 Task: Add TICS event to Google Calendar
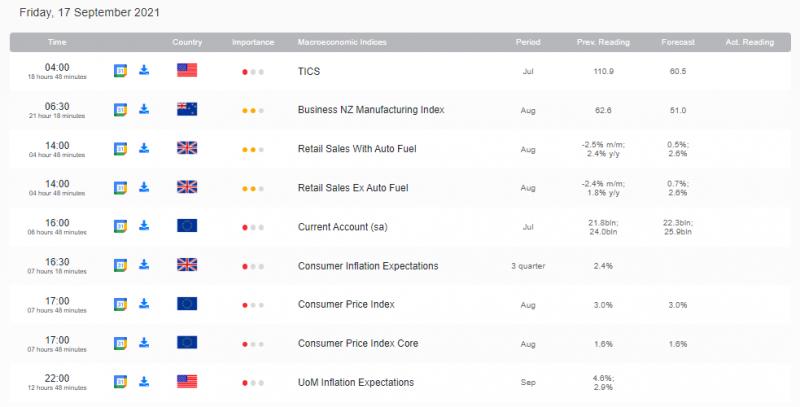click(x=120, y=70)
